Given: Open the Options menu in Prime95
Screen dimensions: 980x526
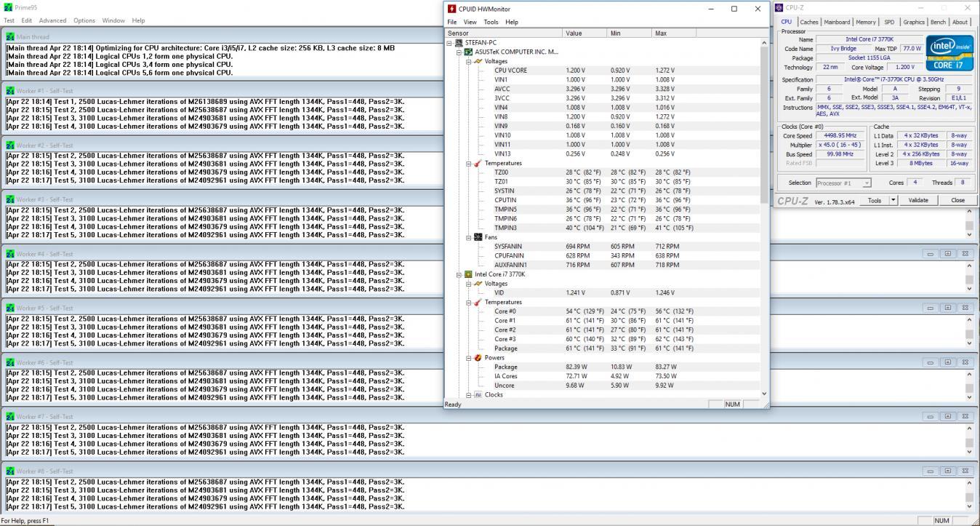Looking at the screenshot, I should (x=84, y=20).
